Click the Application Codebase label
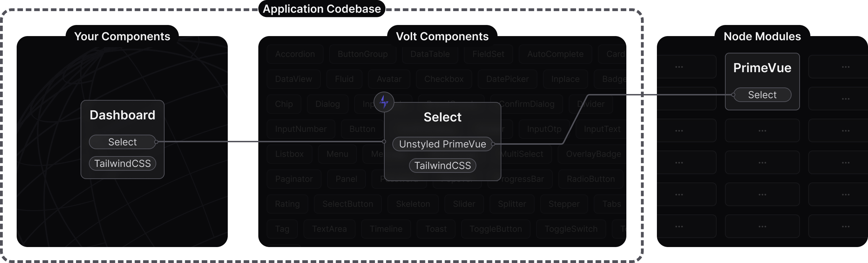Viewport: 868px width, 263px height. coord(322,9)
